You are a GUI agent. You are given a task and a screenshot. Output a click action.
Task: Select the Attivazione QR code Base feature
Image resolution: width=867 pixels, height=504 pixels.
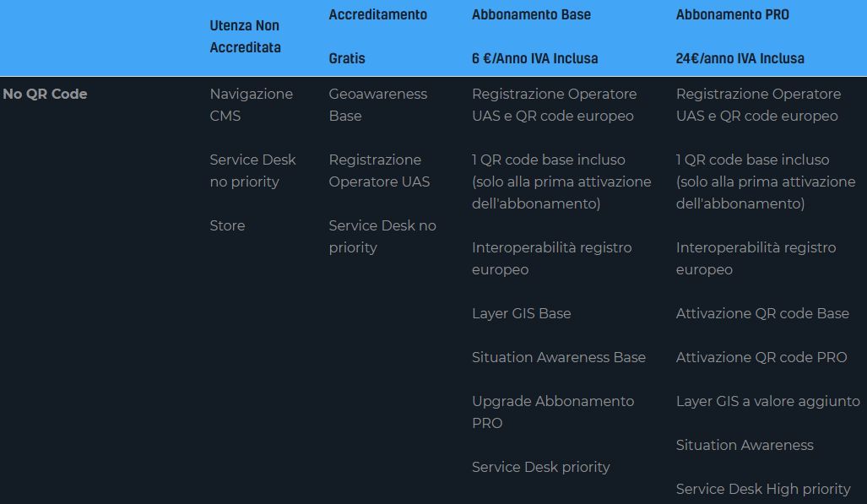[761, 313]
